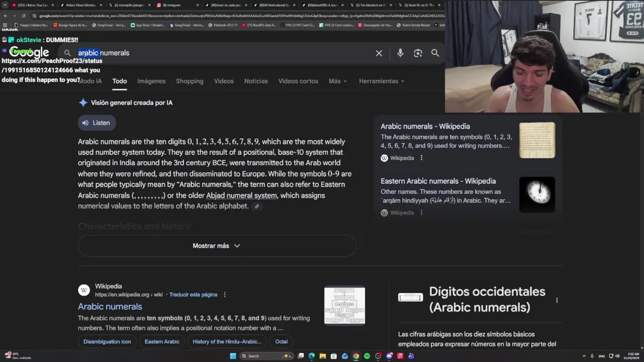Image resolution: width=644 pixels, height=362 pixels.
Task: Open Spotify from the taskbar
Action: [367, 356]
